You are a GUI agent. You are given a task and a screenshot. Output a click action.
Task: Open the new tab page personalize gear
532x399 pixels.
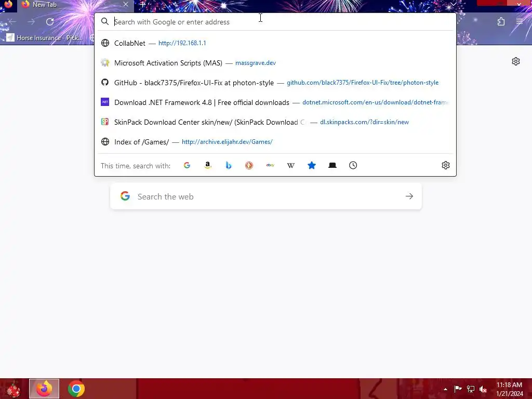point(516,61)
